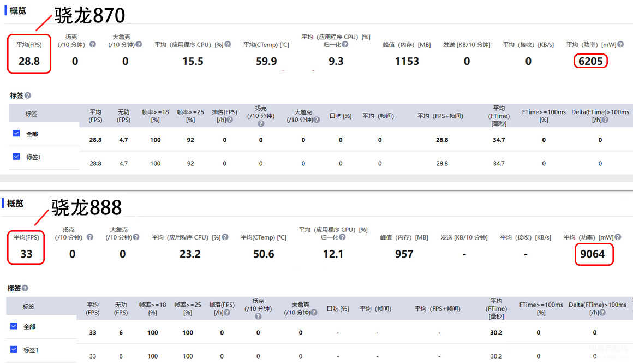Click the 33 average FPS overview value
633x364 pixels.
pyautogui.click(x=26, y=254)
